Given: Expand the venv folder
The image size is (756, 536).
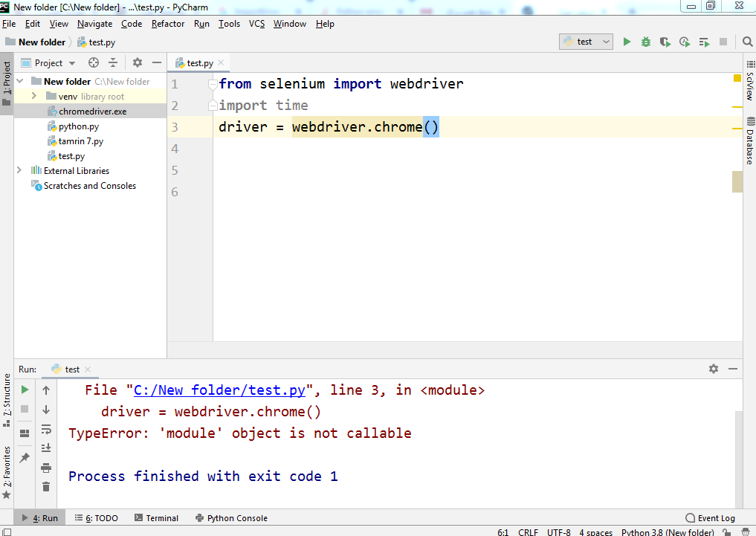Looking at the screenshot, I should coord(34,97).
